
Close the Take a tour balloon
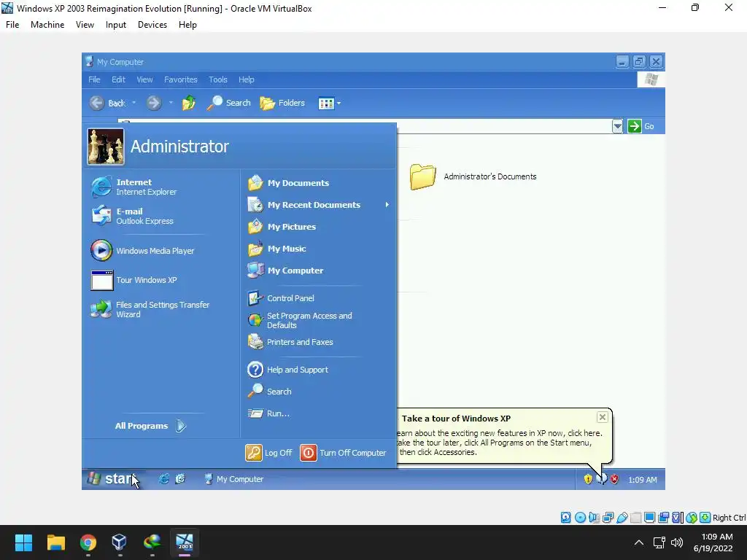coord(602,417)
